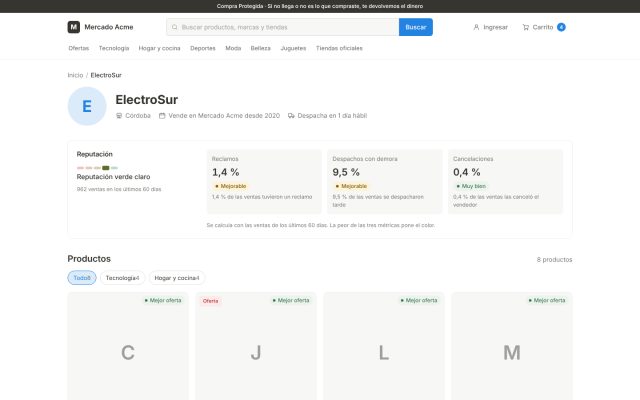Open the Hogar y cocina menu item
Viewport: 640px width, 400px height.
click(x=160, y=48)
